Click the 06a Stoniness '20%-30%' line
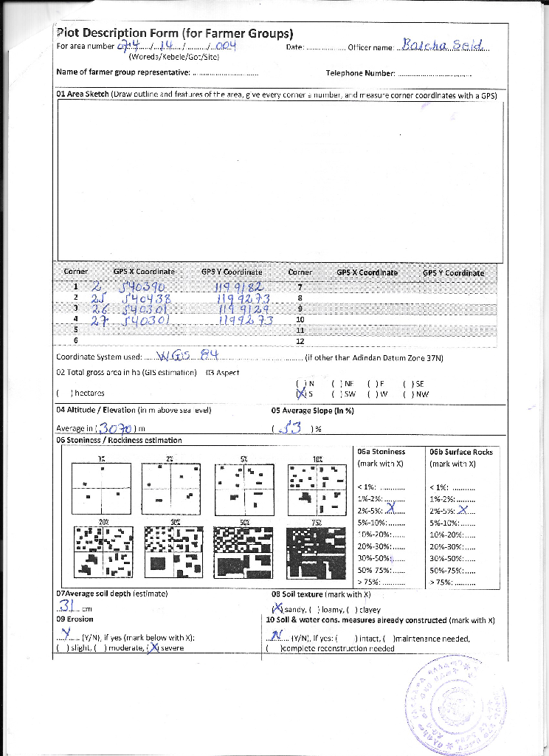Image resolution: width=549 pixels, height=756 pixels. pos(381,547)
